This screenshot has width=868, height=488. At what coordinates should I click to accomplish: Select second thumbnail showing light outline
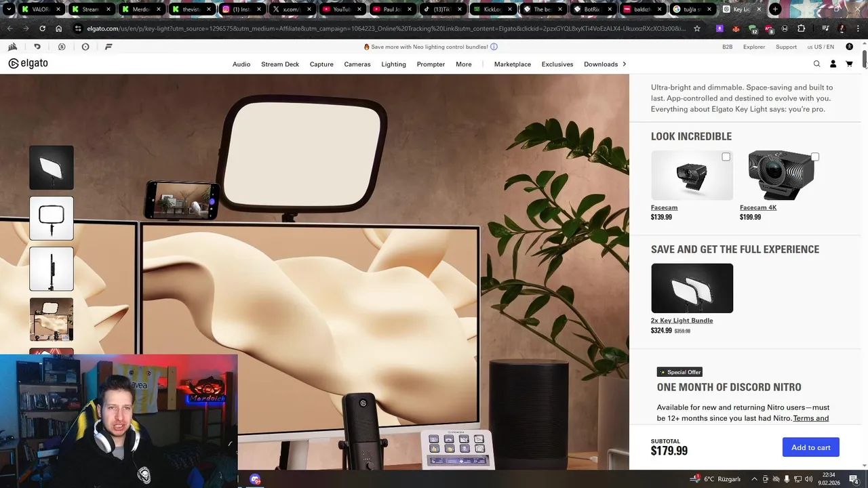click(x=52, y=218)
